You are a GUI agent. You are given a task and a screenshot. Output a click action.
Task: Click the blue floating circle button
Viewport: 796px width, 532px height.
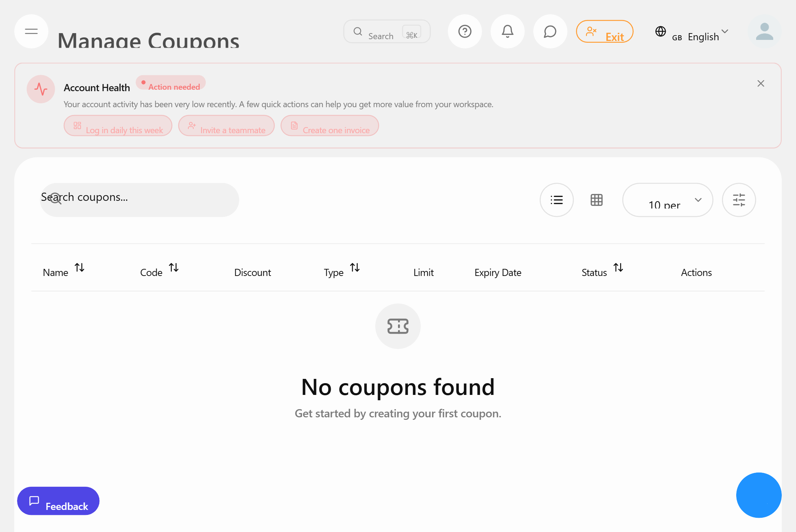759,495
